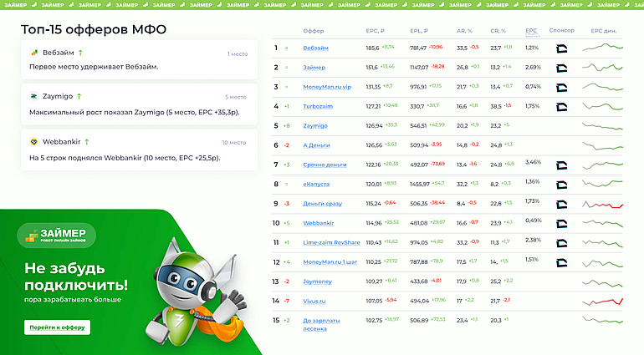
Task: Click the sponsor icon in Turbozaim row
Action: (561, 107)
